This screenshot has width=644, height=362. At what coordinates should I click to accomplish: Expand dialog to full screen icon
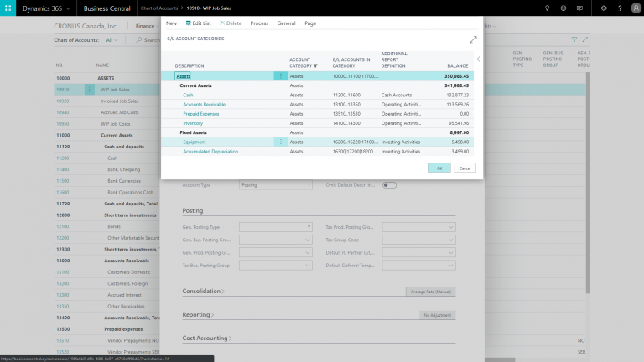[x=473, y=39]
